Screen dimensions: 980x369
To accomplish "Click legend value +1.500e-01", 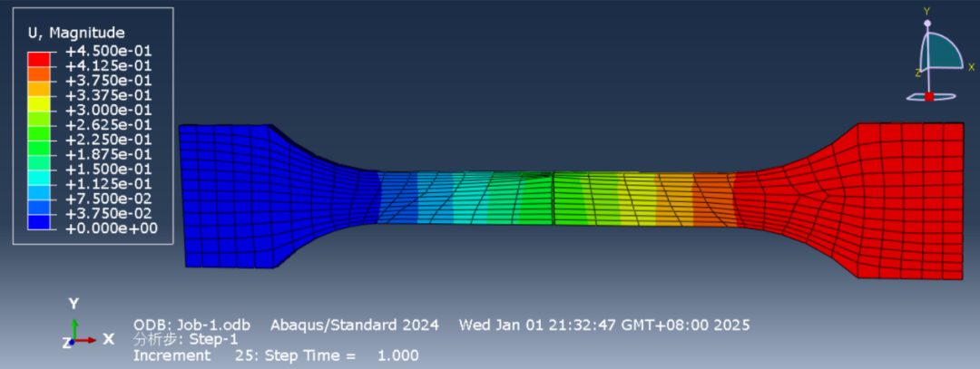I will (109, 170).
